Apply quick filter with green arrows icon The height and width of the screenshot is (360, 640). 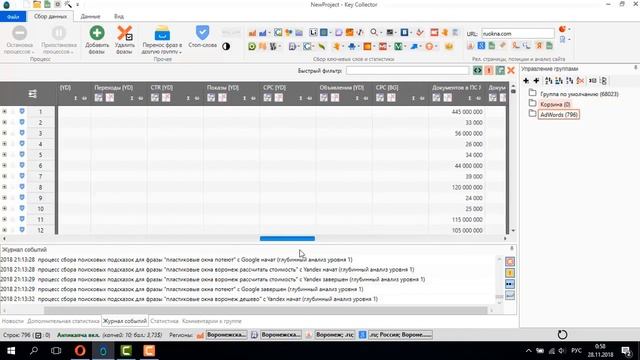coord(477,71)
